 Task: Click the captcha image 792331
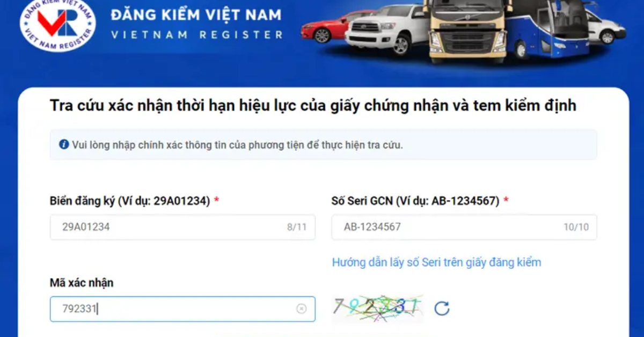(x=377, y=309)
